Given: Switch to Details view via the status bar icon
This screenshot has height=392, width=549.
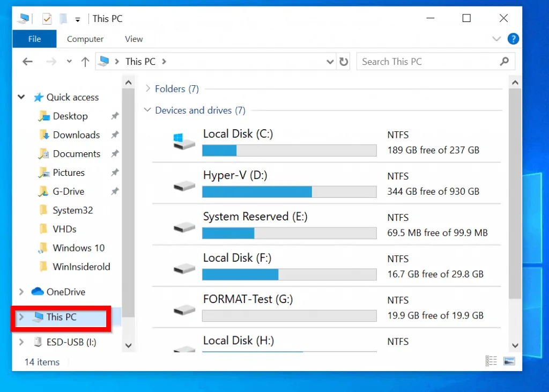Looking at the screenshot, I should click(x=491, y=360).
